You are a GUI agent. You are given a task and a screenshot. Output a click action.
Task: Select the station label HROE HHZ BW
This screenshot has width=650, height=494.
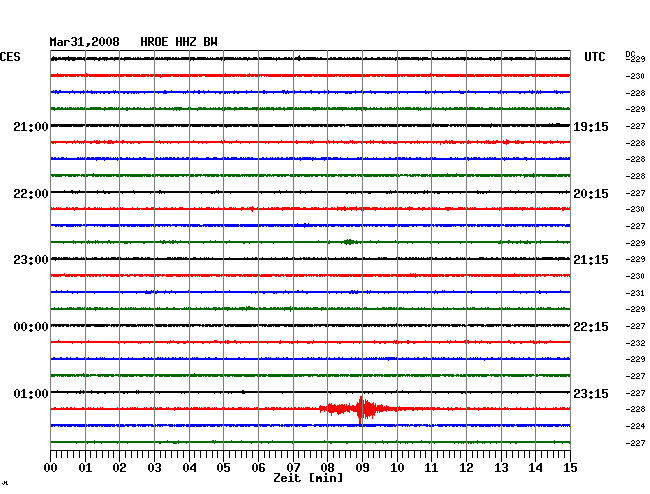[x=179, y=42]
